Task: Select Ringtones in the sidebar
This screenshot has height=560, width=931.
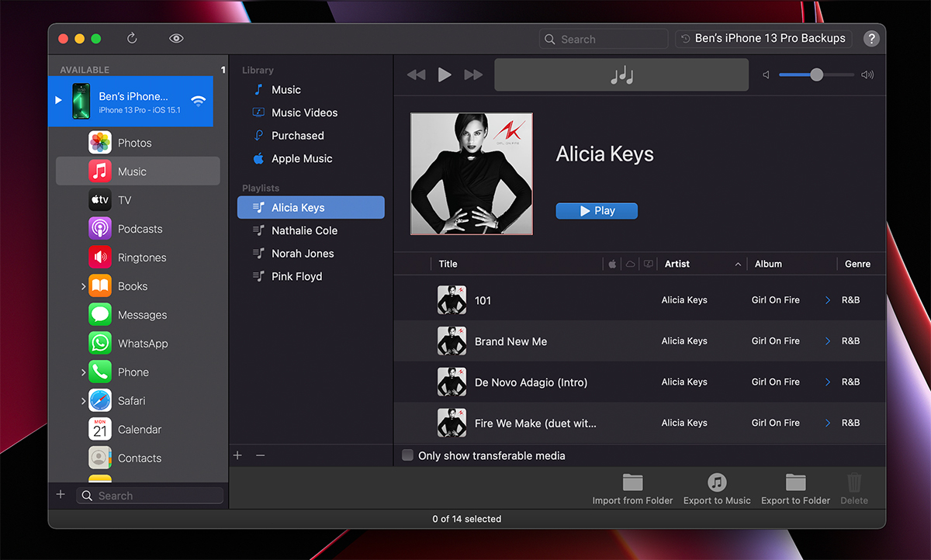Action: point(141,258)
